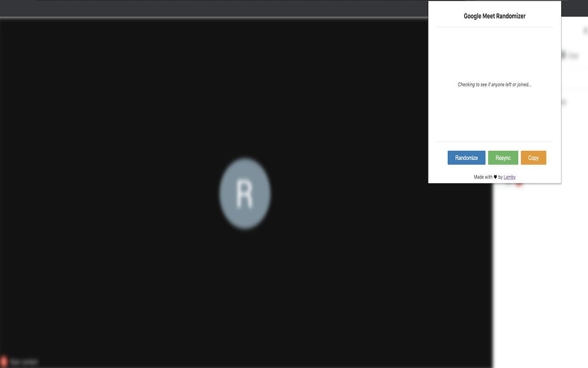The image size is (588, 368).
Task: Open the Lamby author link
Action: coord(509,177)
